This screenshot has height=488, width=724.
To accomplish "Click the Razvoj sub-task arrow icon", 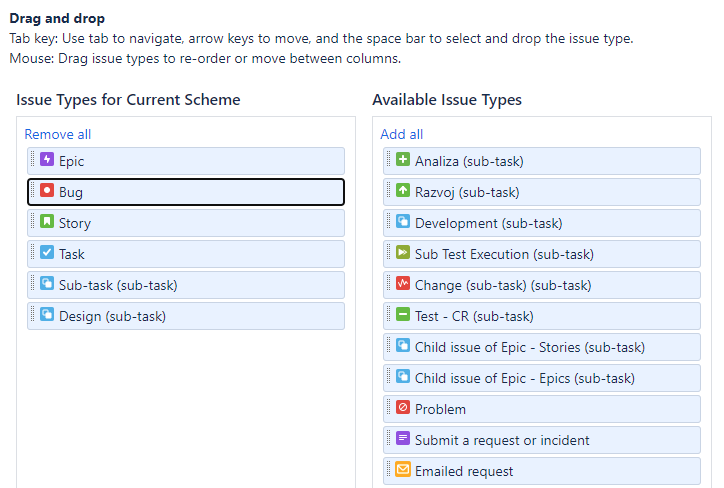I will coord(402,191).
